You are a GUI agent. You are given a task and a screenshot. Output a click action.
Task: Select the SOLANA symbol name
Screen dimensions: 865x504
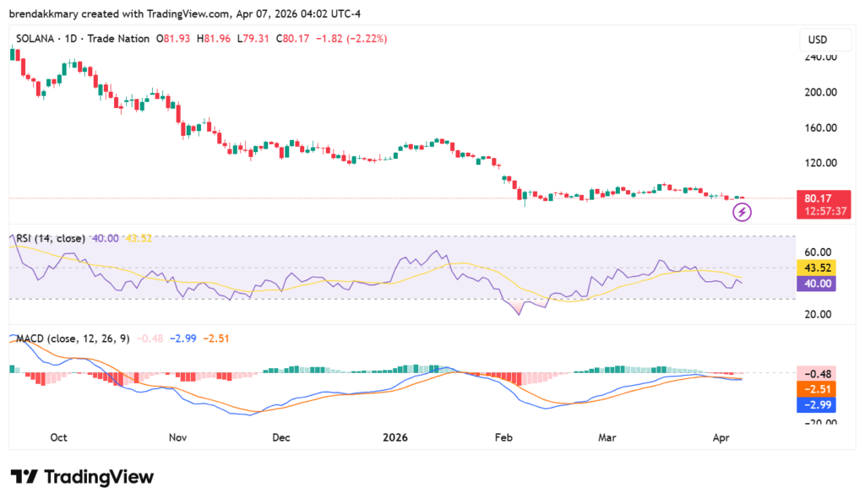pos(38,38)
